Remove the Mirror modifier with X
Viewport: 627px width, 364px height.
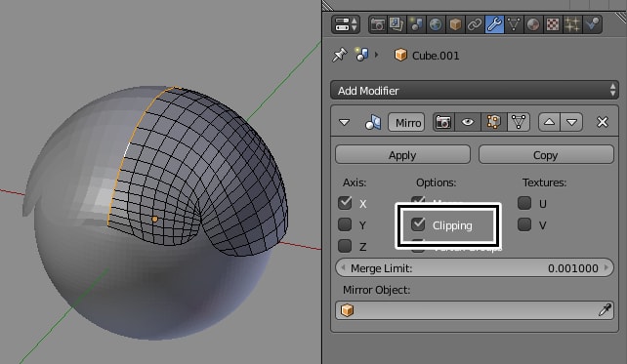[603, 122]
